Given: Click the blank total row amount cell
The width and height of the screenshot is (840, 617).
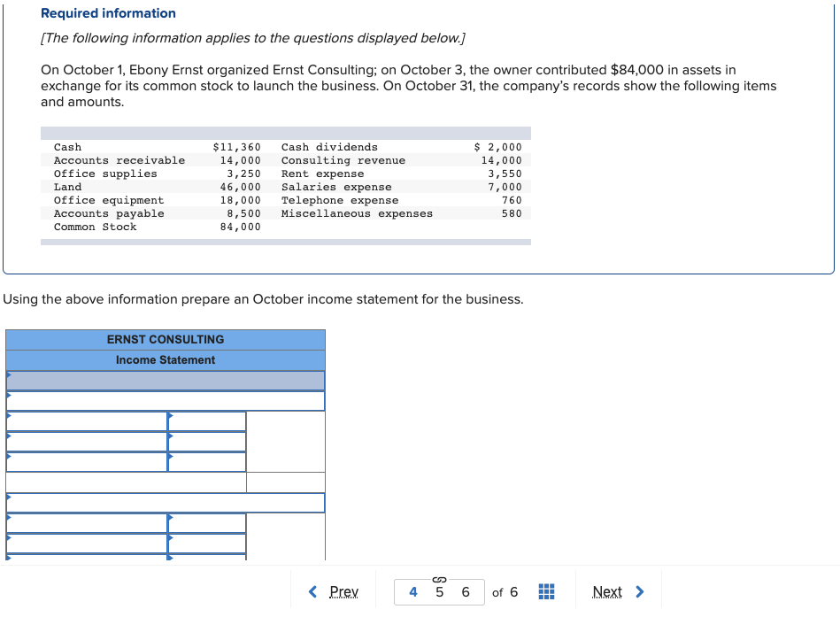Looking at the screenshot, I should [x=286, y=482].
